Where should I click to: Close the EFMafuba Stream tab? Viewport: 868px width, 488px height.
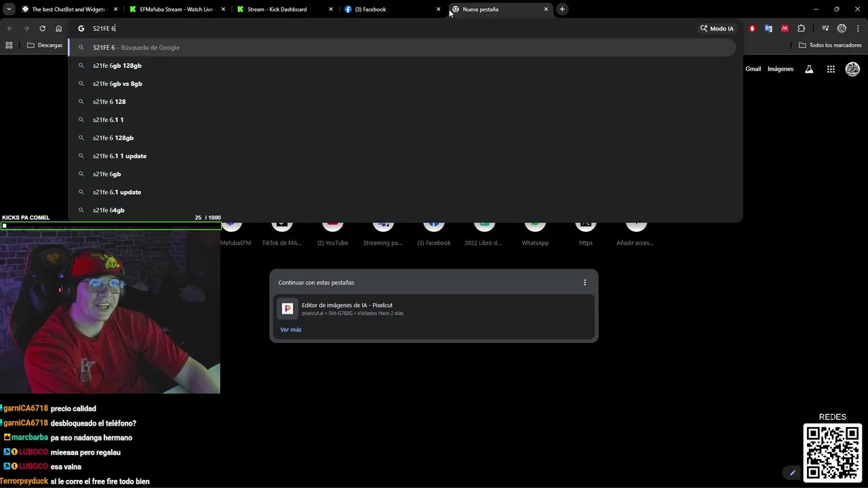pos(223,9)
